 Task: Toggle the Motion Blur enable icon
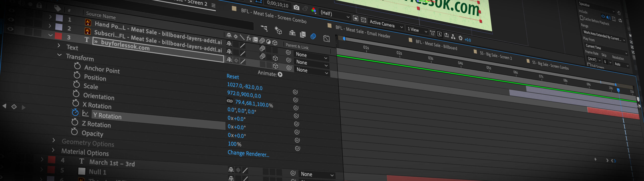click(313, 36)
